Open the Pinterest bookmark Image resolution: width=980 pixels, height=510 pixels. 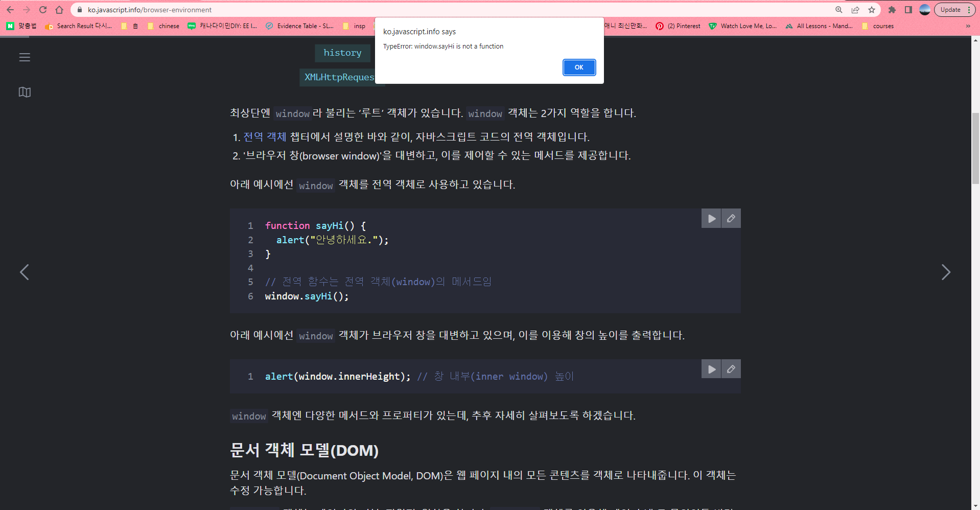click(678, 26)
